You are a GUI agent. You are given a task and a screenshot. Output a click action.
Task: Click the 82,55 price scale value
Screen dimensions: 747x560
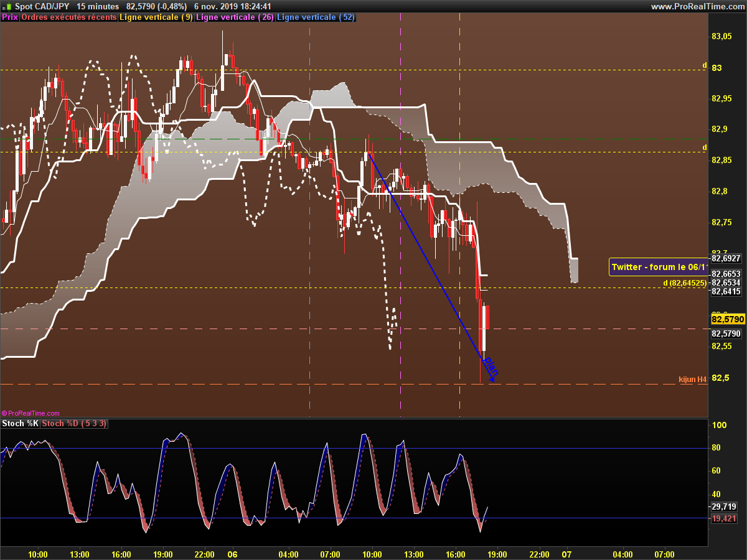tap(721, 346)
